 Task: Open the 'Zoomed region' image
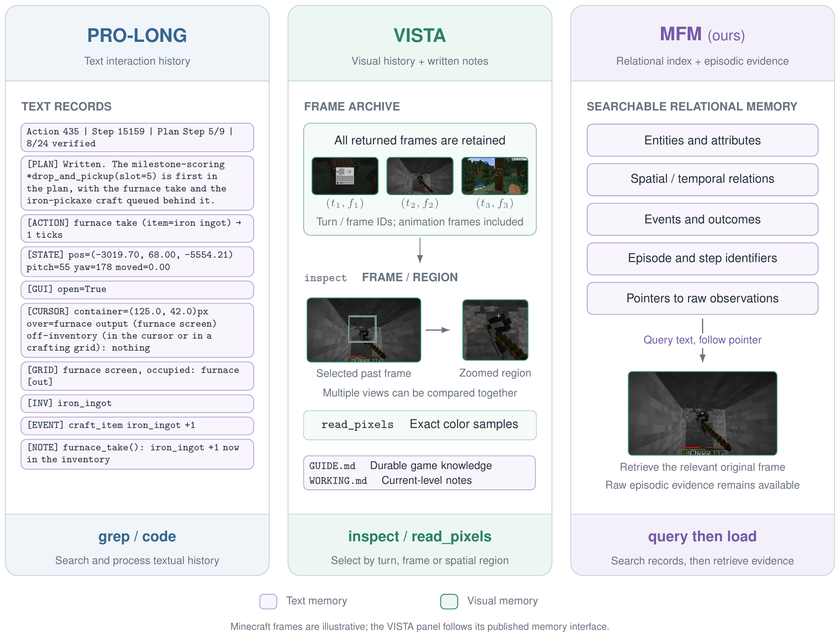point(495,330)
